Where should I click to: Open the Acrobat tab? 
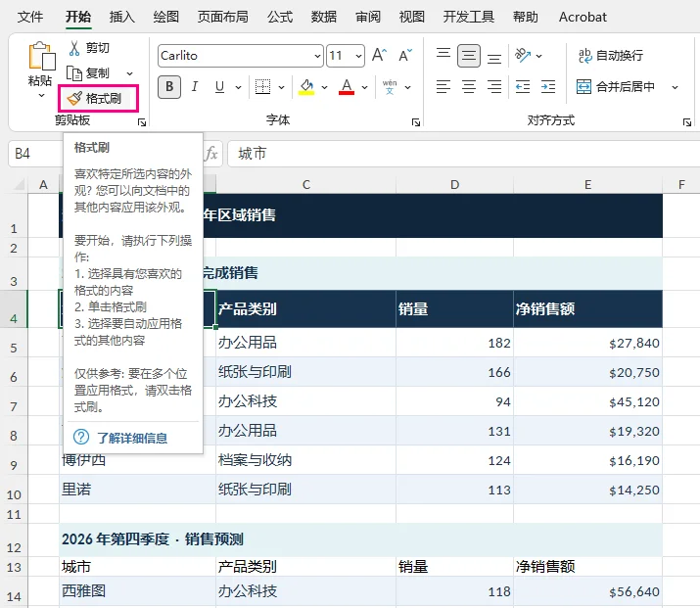(x=583, y=17)
